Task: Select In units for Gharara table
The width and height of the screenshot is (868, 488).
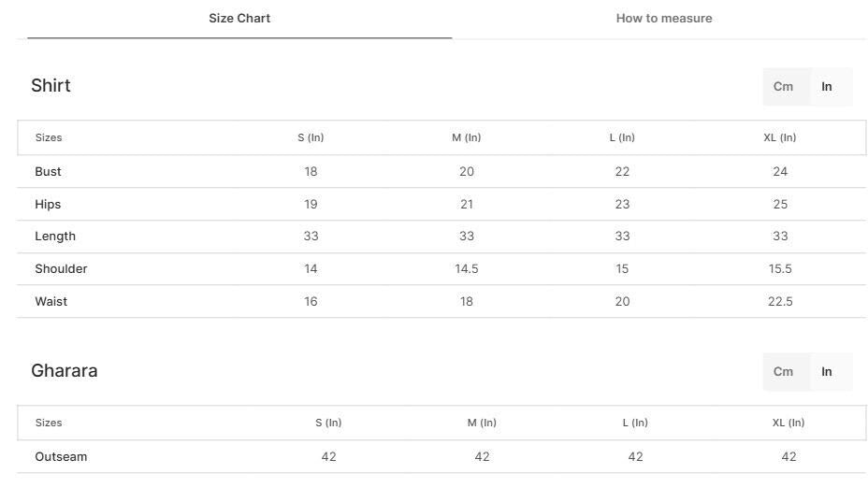Action: pyautogui.click(x=827, y=372)
